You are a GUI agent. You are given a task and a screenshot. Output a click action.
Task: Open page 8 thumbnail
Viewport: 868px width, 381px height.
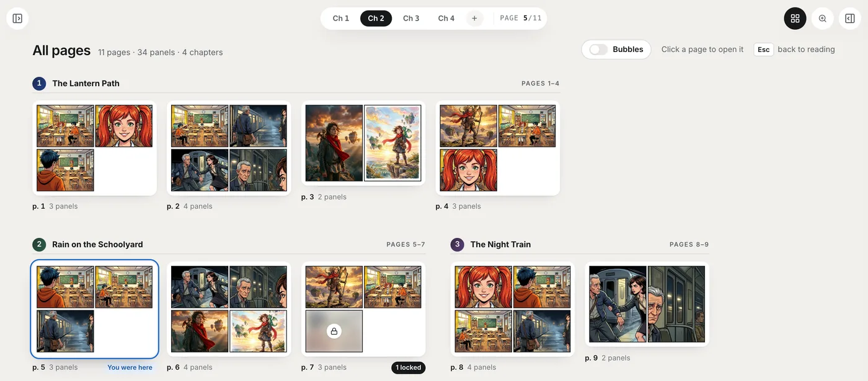[x=513, y=309]
